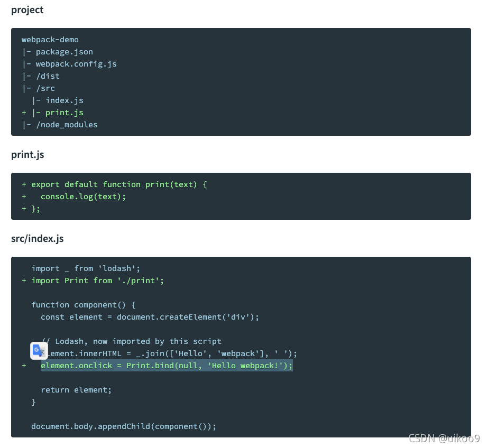The height and width of the screenshot is (448, 488).
Task: Expand the /src folder in the tree
Action: tap(46, 88)
